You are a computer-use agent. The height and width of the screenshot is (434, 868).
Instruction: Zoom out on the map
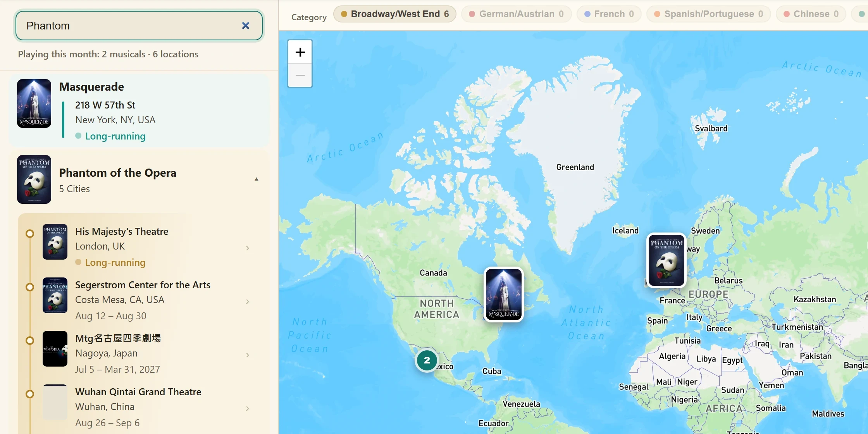(x=300, y=75)
